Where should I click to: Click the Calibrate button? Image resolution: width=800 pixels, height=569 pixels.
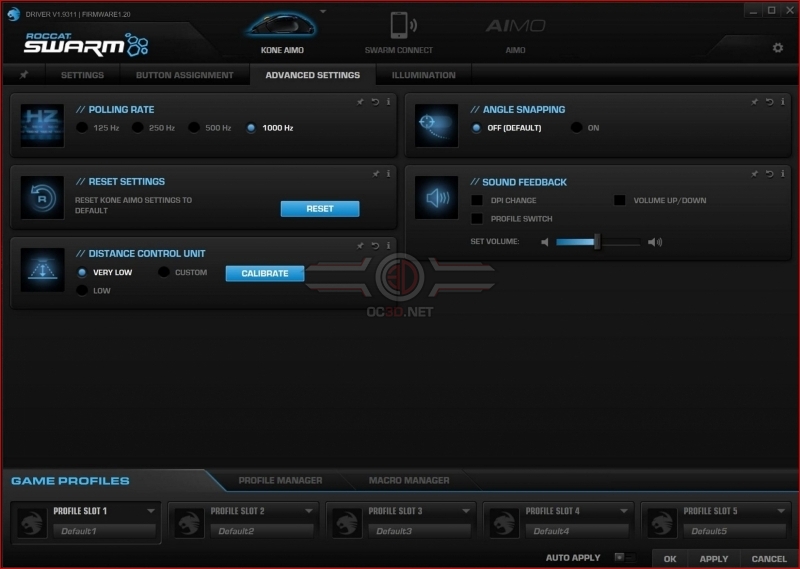(x=265, y=273)
